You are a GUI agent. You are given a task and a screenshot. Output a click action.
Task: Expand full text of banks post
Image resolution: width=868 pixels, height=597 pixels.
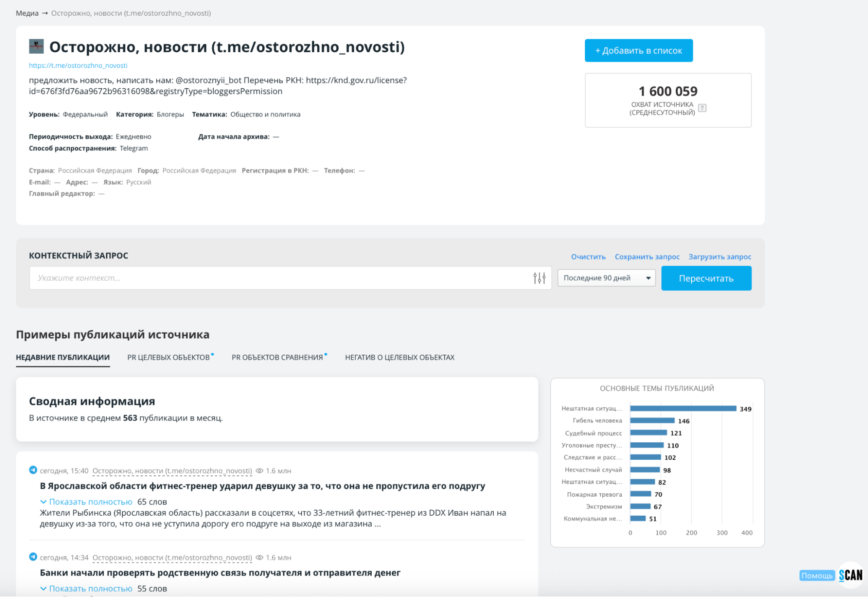point(90,589)
